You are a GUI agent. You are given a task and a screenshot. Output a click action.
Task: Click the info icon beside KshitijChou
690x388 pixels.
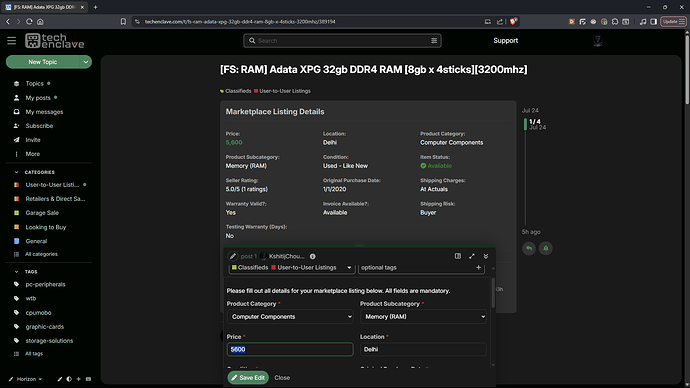tap(312, 256)
